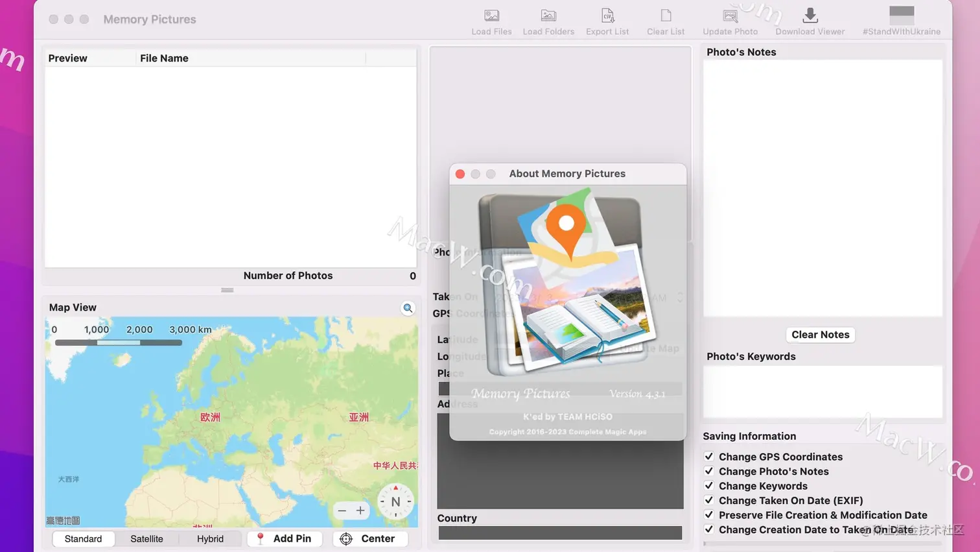Switch map to Standard view
Viewport: 980px width, 552px height.
[x=83, y=539]
